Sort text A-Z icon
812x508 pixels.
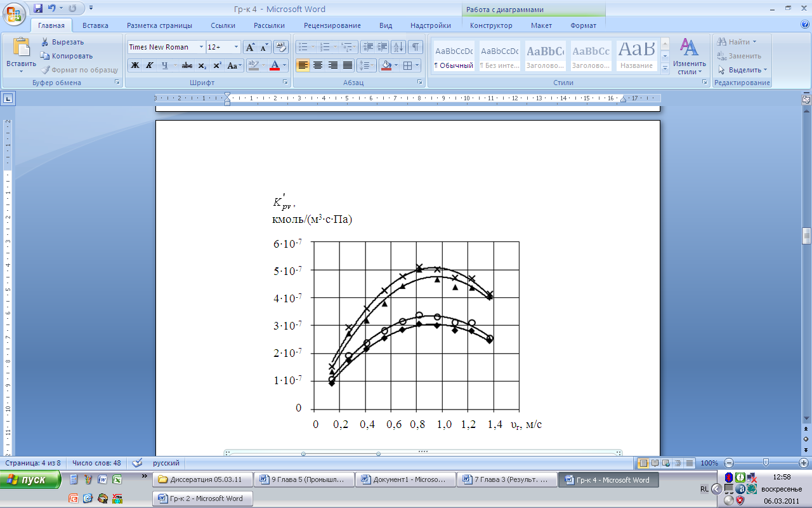[398, 47]
